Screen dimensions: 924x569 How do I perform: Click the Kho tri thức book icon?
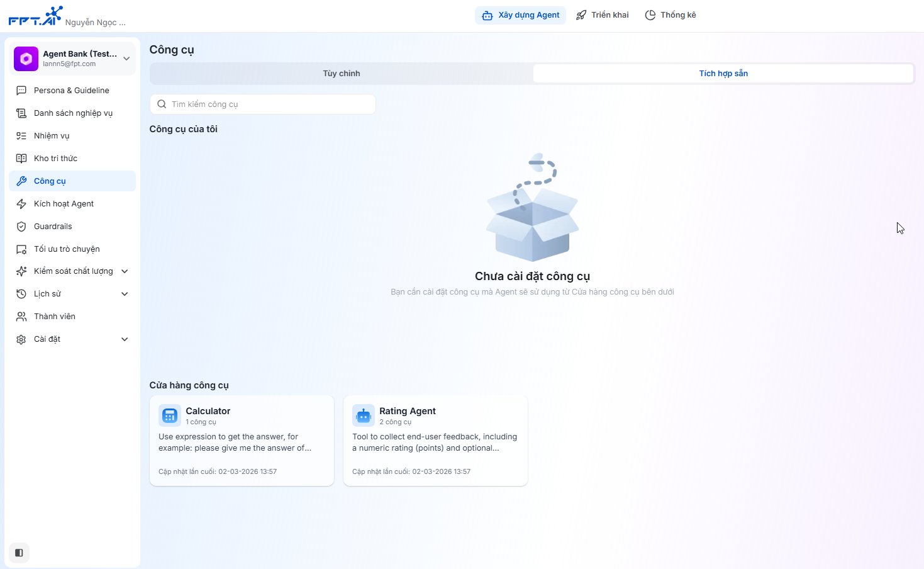click(21, 159)
